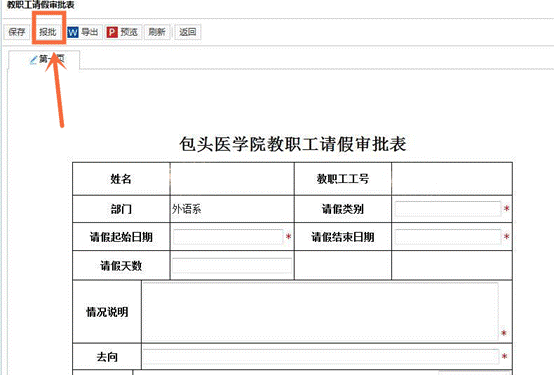Submit the form with 报批 button
The image size is (554, 375).
point(48,32)
